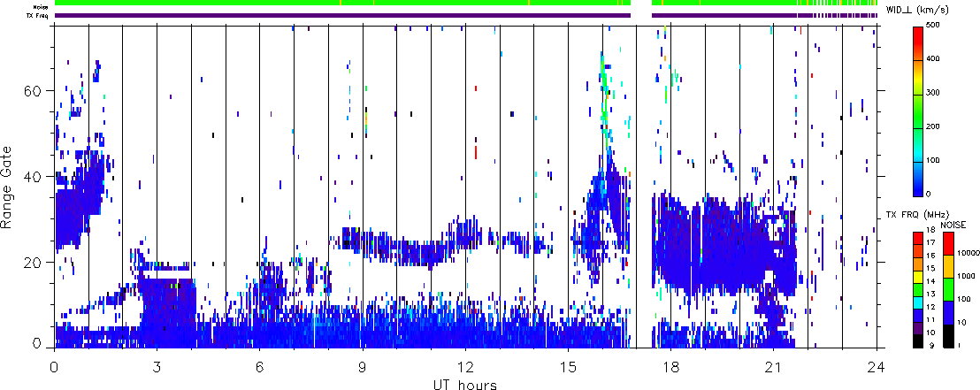Pick the yellow 14–15 MHz TX FRQ swatch
The height and width of the screenshot is (390, 980).
tap(918, 277)
